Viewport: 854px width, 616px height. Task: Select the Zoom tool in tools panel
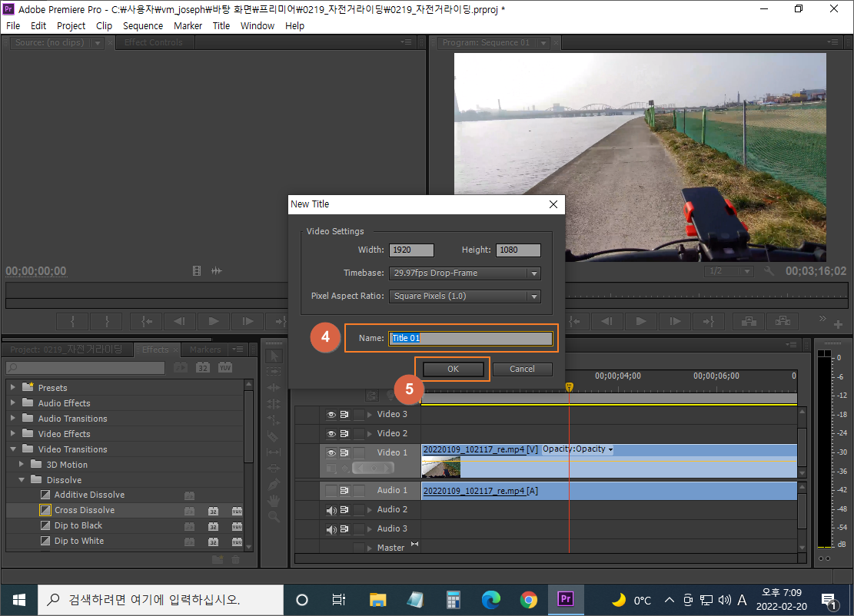tap(274, 516)
